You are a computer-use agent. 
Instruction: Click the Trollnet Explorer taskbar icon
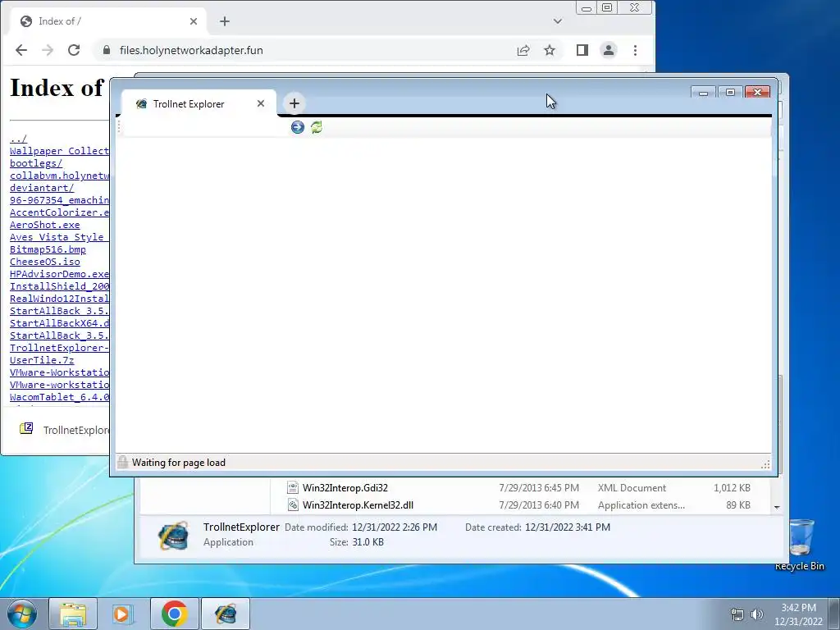coord(226,614)
